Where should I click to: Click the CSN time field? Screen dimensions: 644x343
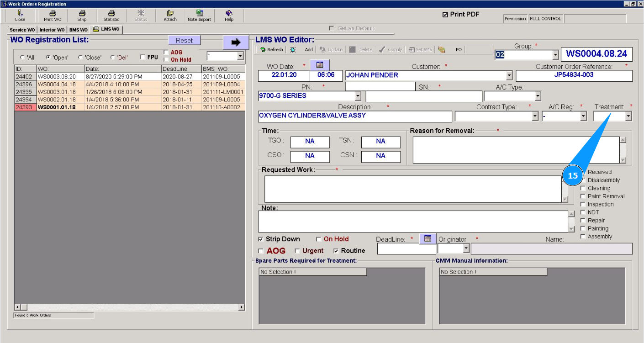point(380,156)
